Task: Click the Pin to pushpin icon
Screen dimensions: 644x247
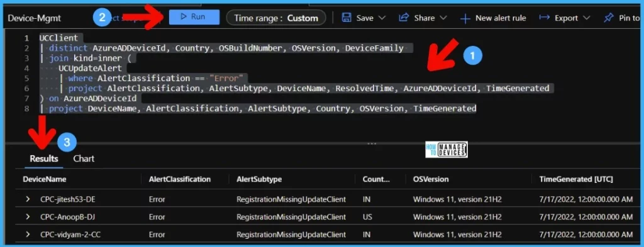Action: tap(609, 18)
